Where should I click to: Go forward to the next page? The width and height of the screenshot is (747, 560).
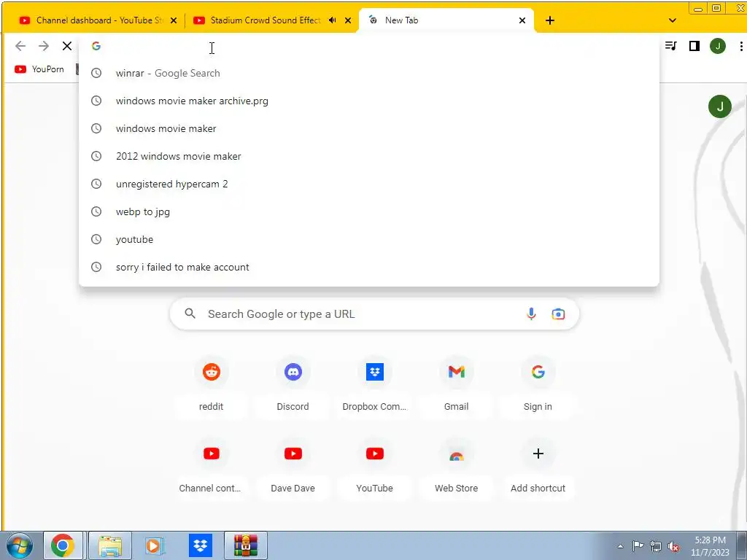[43, 46]
